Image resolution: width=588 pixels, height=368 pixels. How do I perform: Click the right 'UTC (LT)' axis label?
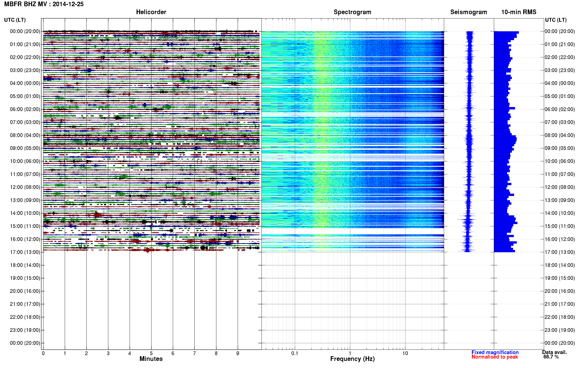point(556,20)
